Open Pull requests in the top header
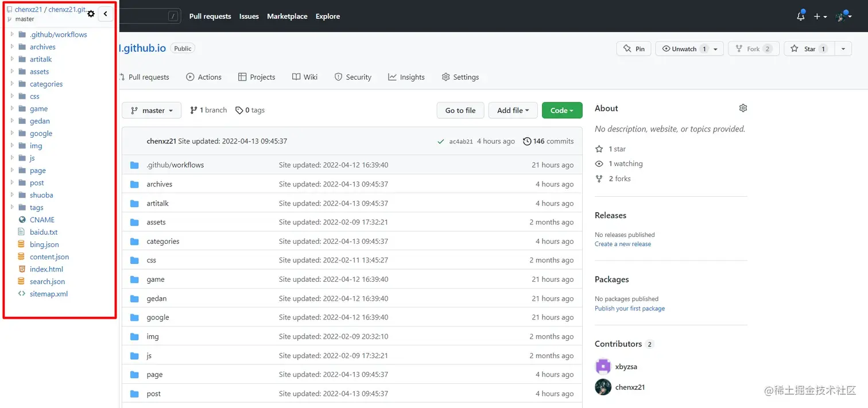The width and height of the screenshot is (868, 408). pos(210,16)
